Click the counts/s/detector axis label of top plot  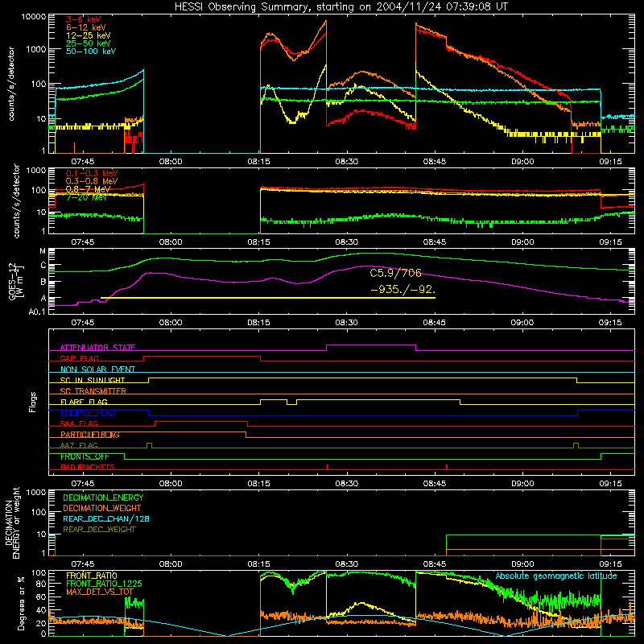[11, 84]
